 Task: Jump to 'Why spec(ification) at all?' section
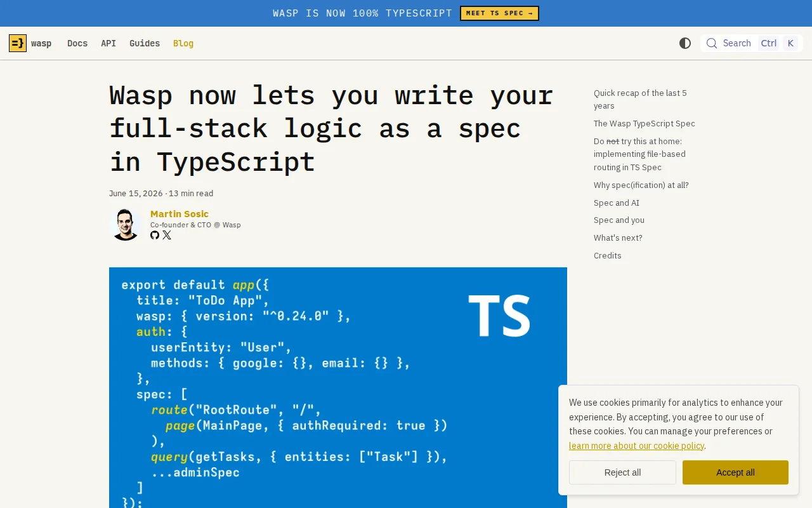(x=641, y=185)
